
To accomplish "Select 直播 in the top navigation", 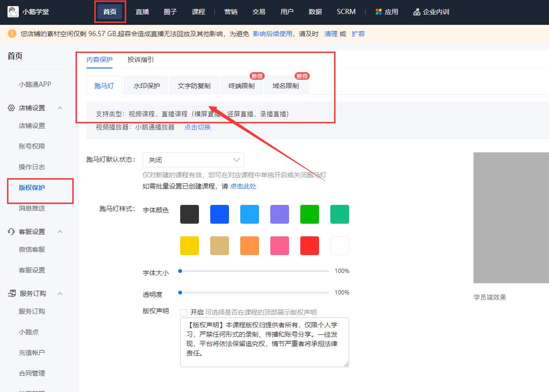I will click(142, 11).
